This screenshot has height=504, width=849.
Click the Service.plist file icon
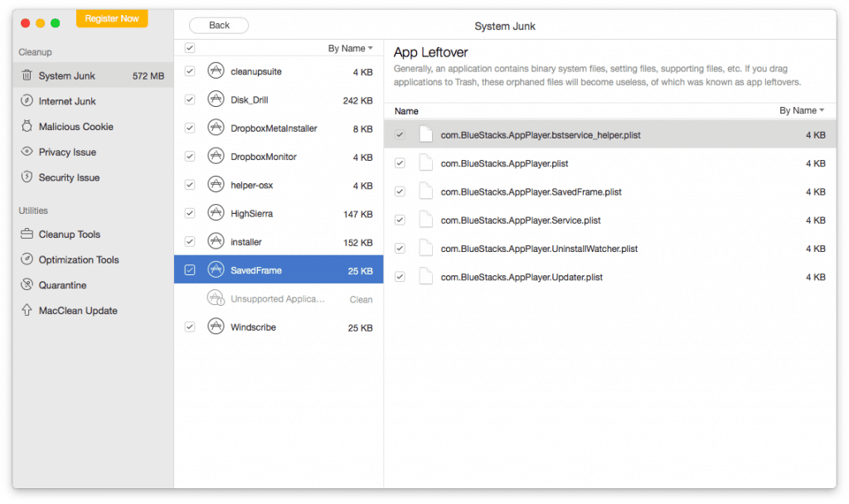coord(426,219)
